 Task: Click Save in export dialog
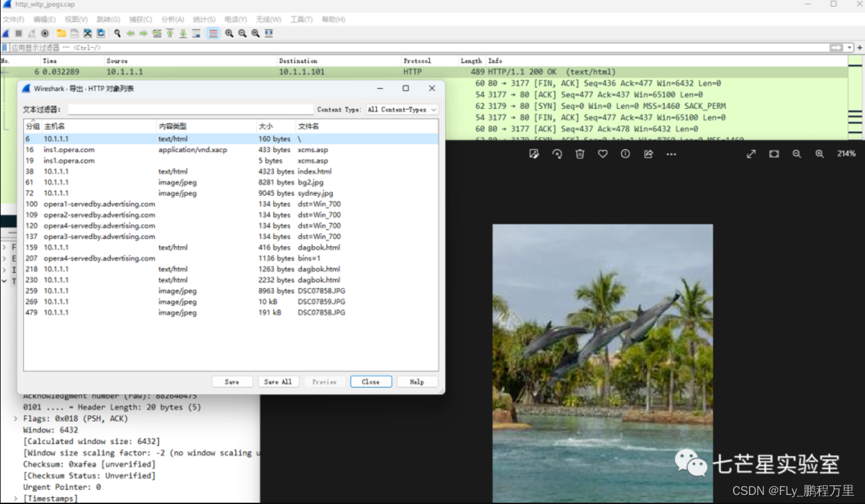(232, 382)
